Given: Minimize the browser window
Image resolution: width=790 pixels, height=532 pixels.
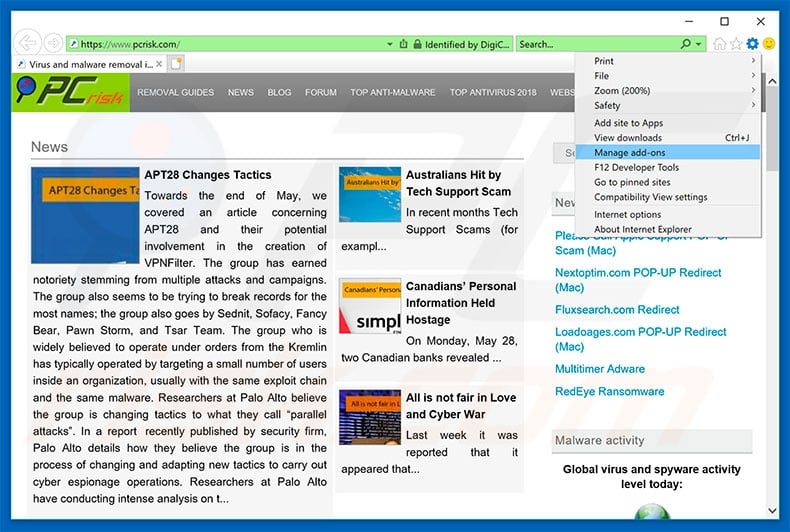Looking at the screenshot, I should click(x=689, y=22).
